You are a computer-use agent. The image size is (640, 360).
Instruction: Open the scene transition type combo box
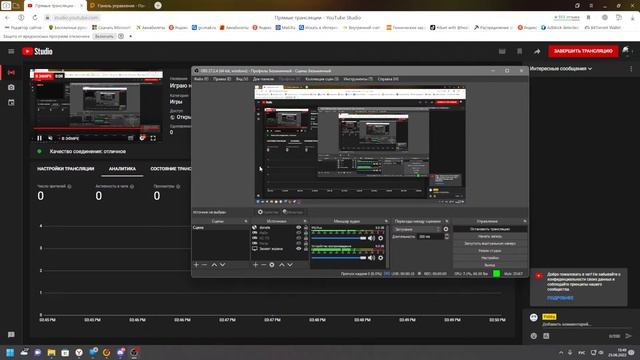click(417, 229)
